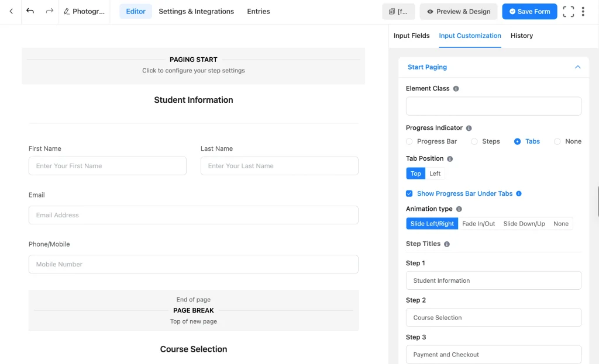
Task: Open Settings & Integrations tab
Action: tap(197, 12)
